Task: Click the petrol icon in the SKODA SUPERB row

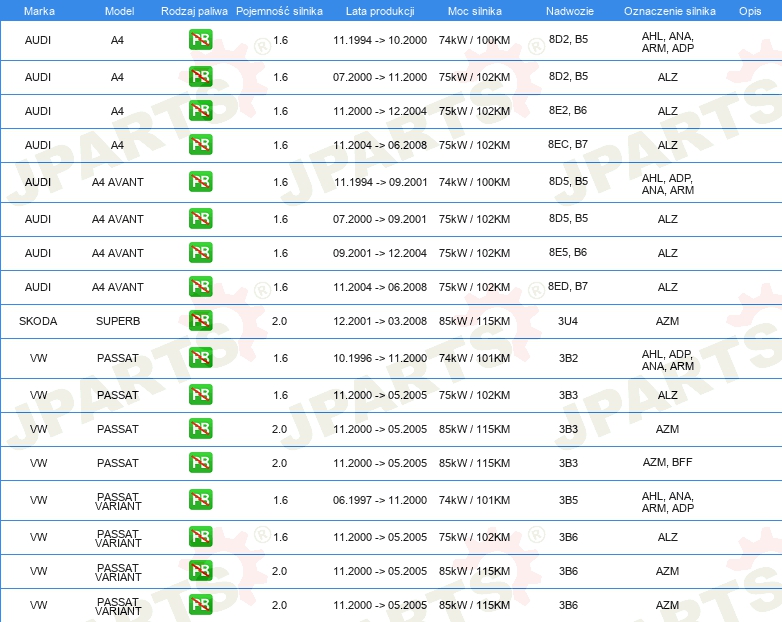Action: pos(200,320)
